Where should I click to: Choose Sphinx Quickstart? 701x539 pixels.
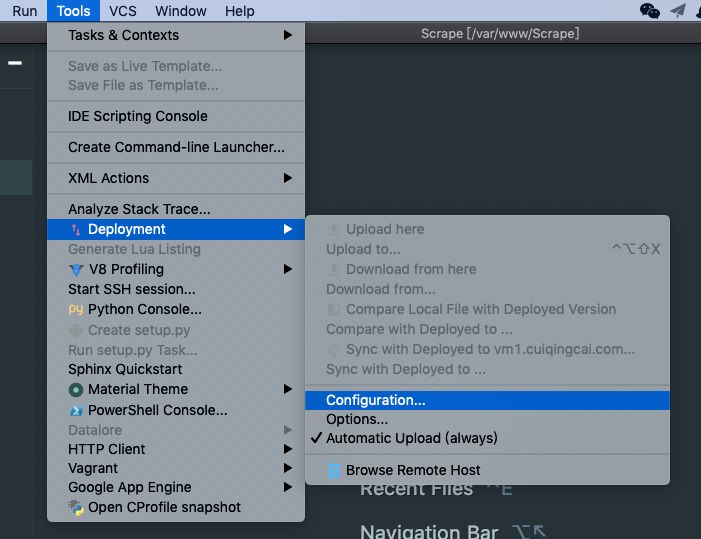point(176,369)
